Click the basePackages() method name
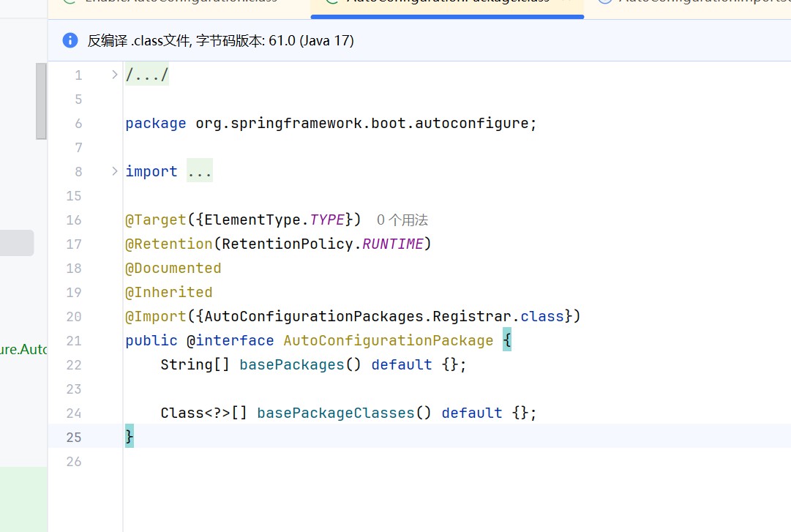791x532 pixels. [x=291, y=364]
